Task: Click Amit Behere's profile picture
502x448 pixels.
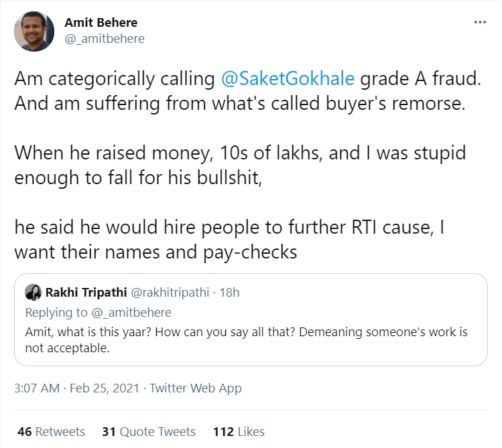Action: [x=34, y=31]
